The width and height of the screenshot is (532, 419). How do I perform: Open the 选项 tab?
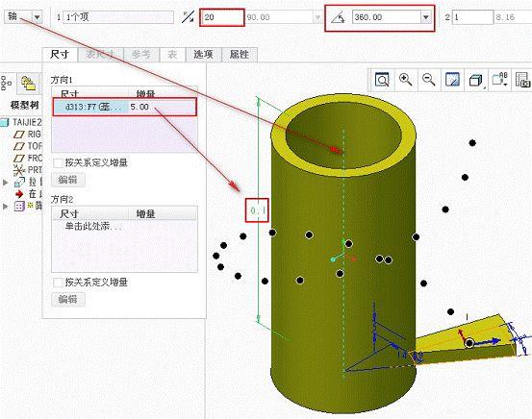pyautogui.click(x=204, y=54)
